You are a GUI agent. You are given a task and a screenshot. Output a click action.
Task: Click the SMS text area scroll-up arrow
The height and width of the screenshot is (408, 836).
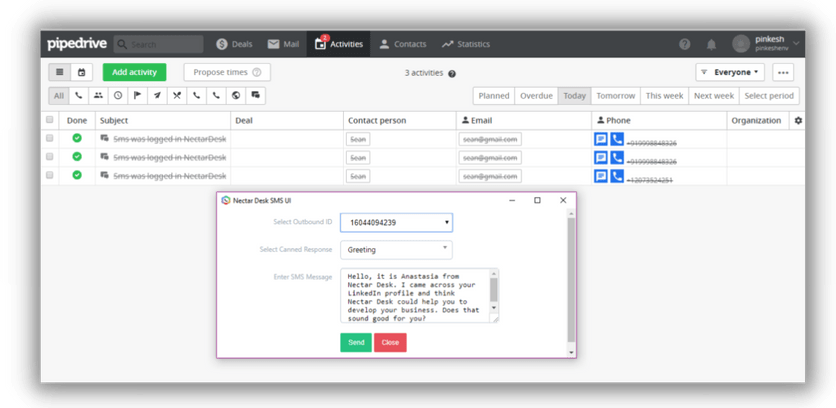coord(494,274)
